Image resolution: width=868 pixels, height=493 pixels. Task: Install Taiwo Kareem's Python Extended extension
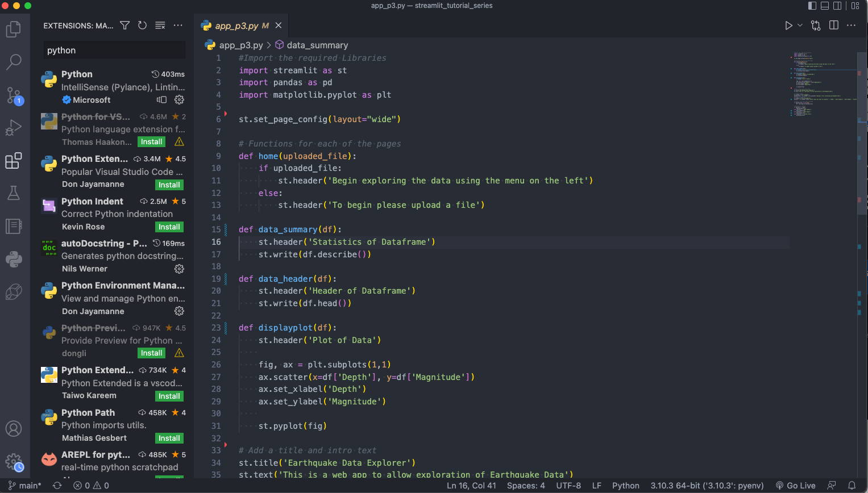[169, 396]
